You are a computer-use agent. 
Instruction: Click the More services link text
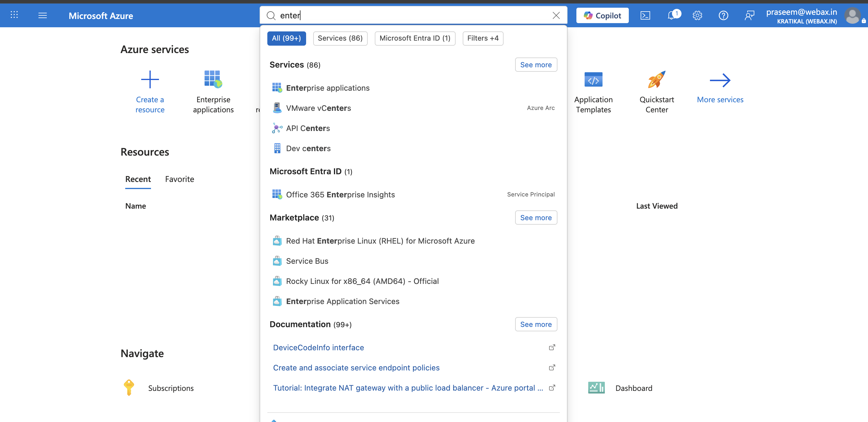(720, 100)
